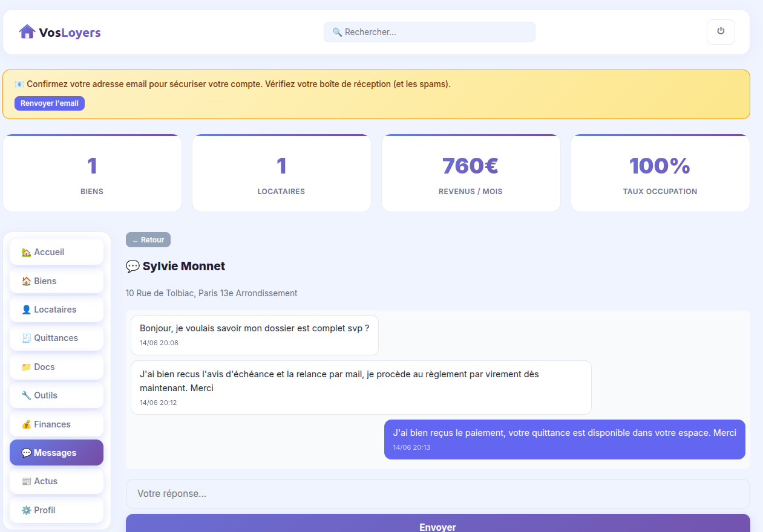Open Actus news section
Image resolution: width=763 pixels, height=532 pixels.
(56, 481)
